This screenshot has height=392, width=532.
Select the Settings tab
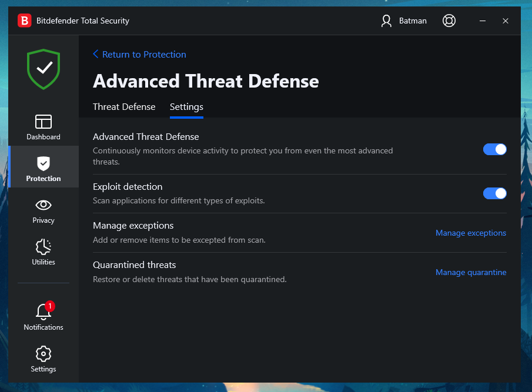(186, 107)
